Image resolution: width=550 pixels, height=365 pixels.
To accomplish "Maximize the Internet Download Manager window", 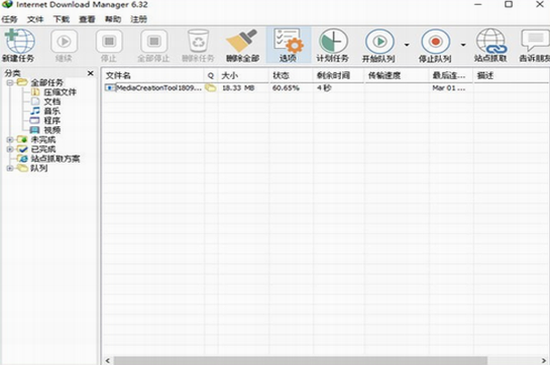I will (509, 4).
